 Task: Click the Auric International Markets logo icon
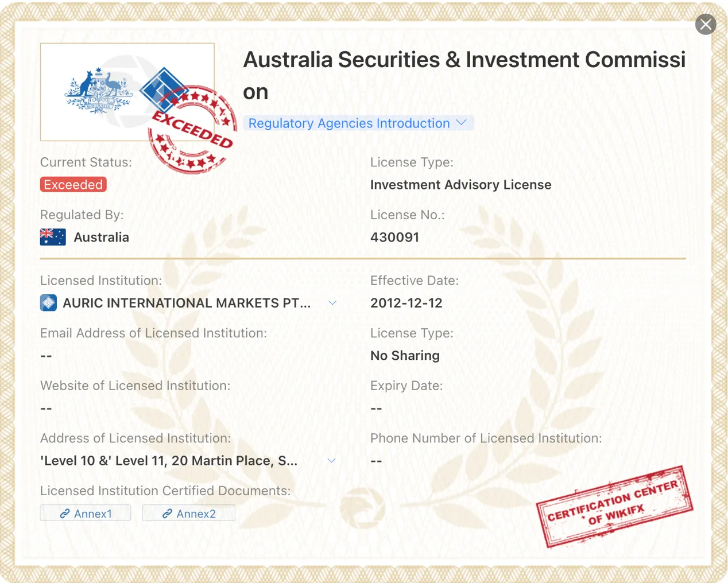coord(48,302)
